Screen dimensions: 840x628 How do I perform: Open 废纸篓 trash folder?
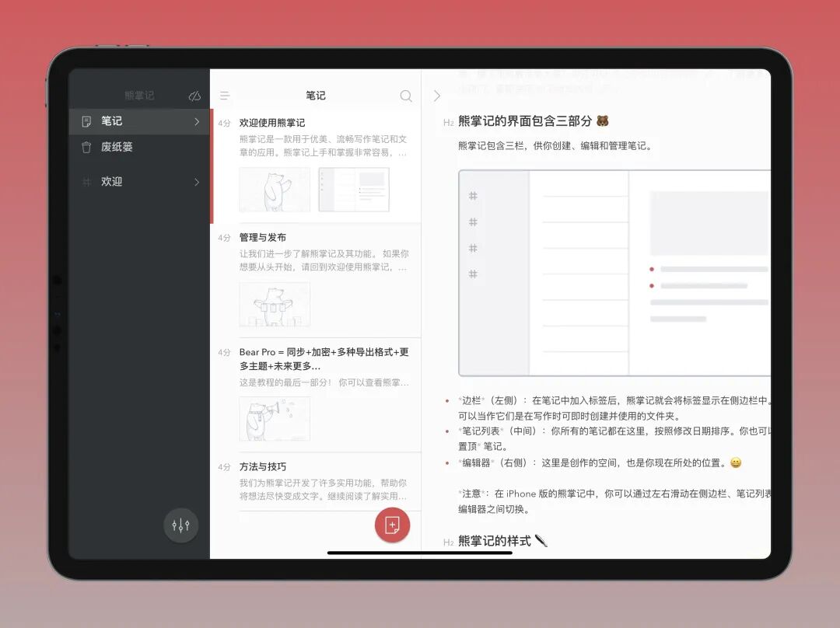139,147
